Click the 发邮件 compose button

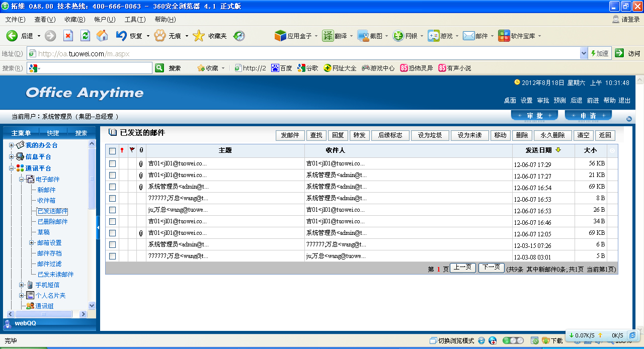click(290, 135)
